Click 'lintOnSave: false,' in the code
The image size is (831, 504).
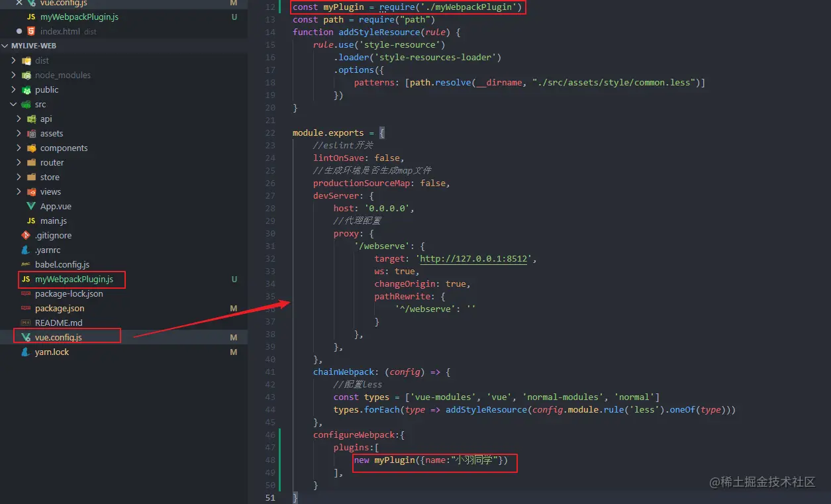[x=358, y=158]
